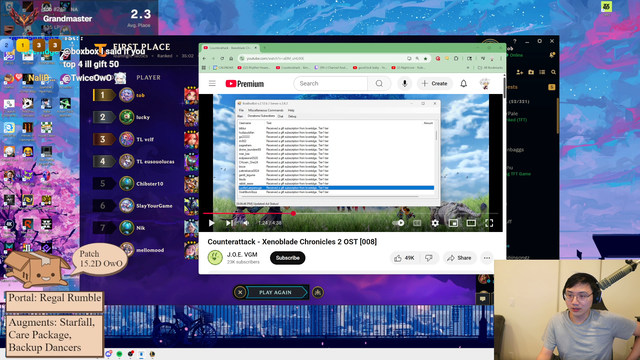The image size is (640, 360).
Task: Open J.O.E. VGM channel avatar
Action: 215,258
